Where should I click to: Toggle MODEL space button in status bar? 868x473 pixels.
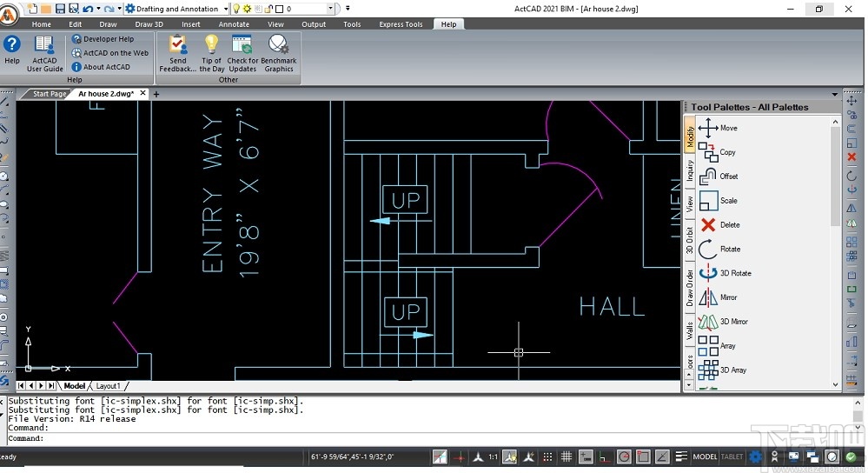705,457
